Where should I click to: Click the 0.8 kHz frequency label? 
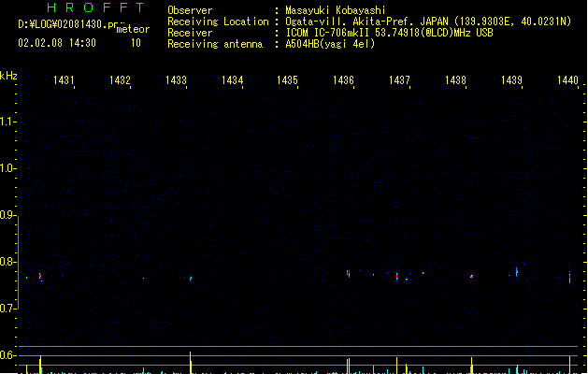[7, 262]
